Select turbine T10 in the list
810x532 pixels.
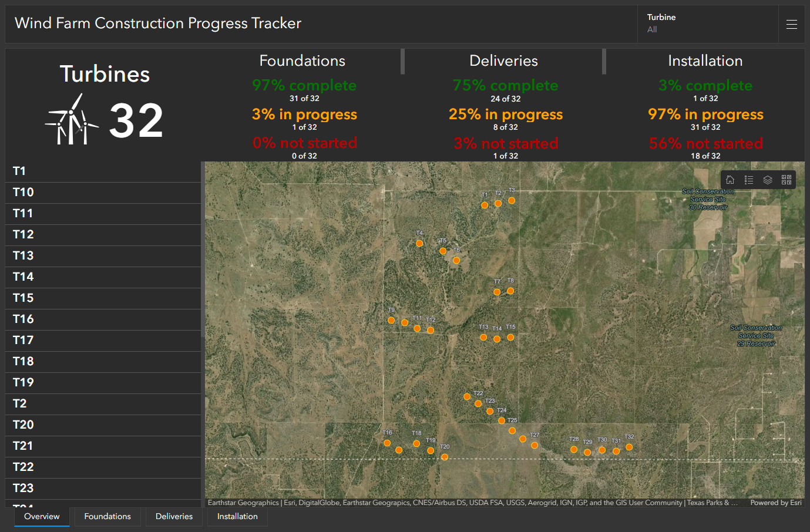103,193
